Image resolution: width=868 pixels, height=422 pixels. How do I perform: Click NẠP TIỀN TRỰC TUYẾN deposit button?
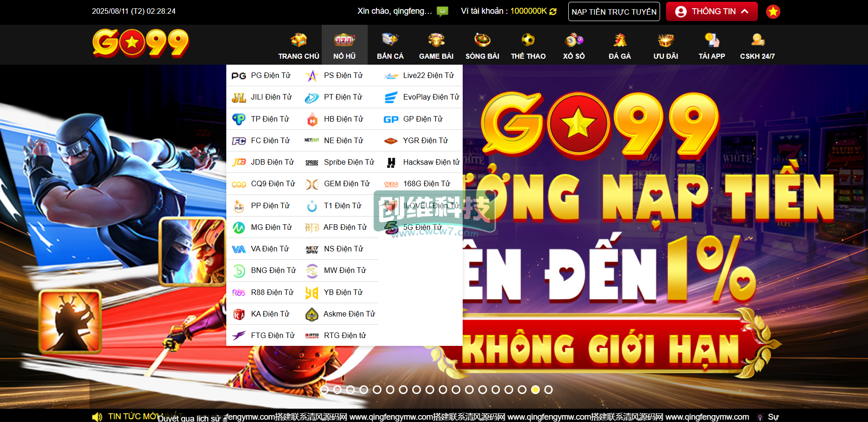click(614, 11)
